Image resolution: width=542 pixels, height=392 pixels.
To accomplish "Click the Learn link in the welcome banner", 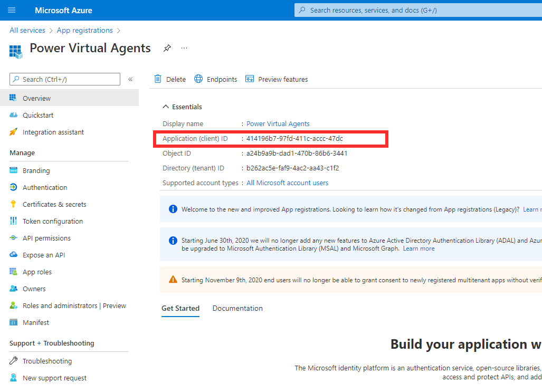I will coord(532,209).
